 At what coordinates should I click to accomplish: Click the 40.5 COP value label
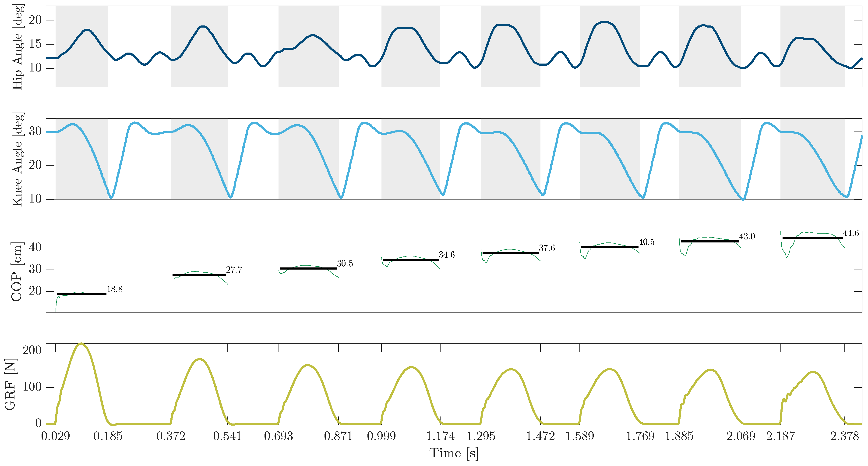pos(646,242)
